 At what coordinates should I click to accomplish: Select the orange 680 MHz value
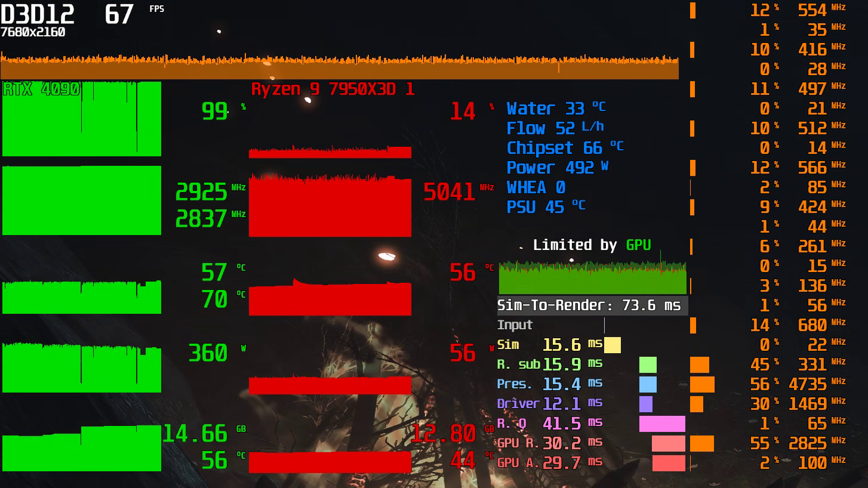pyautogui.click(x=821, y=325)
